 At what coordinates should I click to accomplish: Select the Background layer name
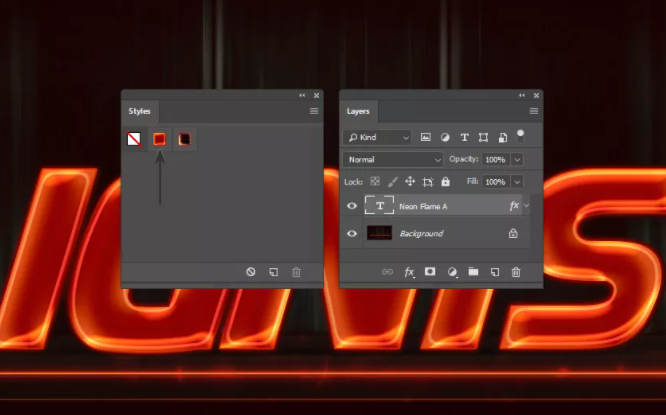[421, 234]
